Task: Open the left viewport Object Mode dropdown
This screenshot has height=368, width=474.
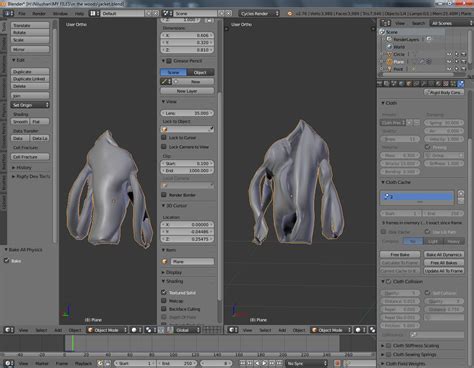Action: pos(107,330)
